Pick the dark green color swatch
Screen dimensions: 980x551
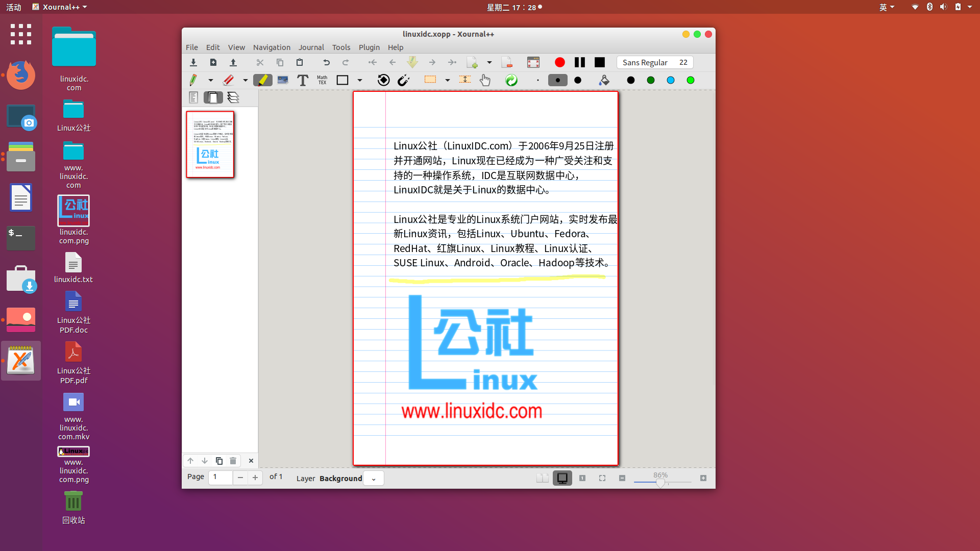[651, 80]
